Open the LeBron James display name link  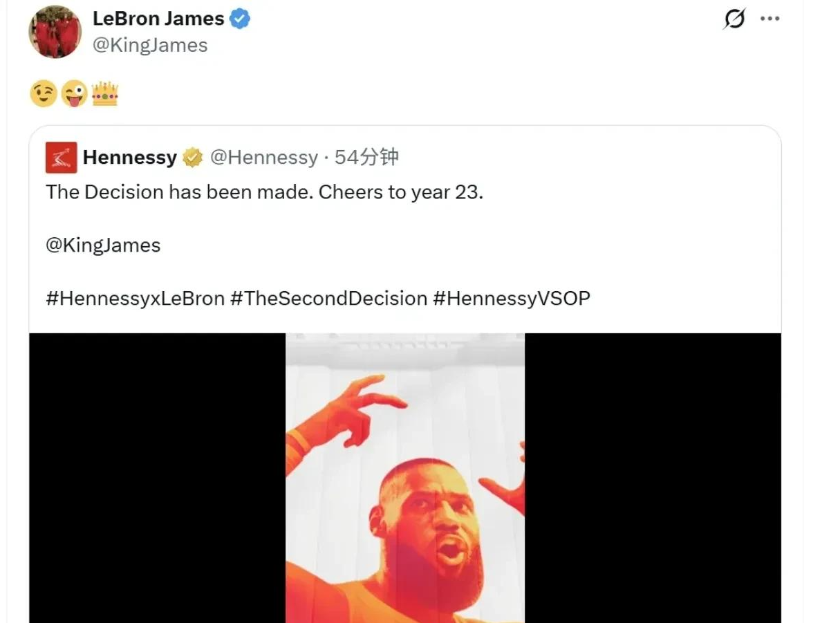[x=158, y=19]
